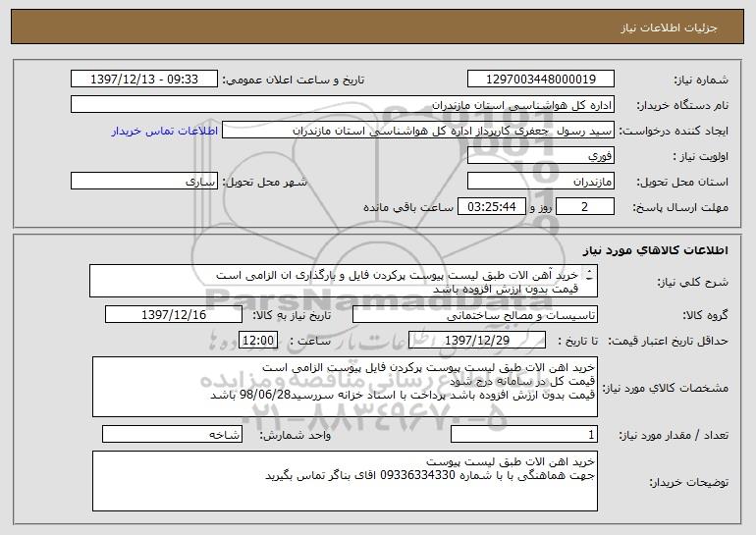Click the مهلت ارسال پاسخ label
756x535 pixels.
click(680, 208)
